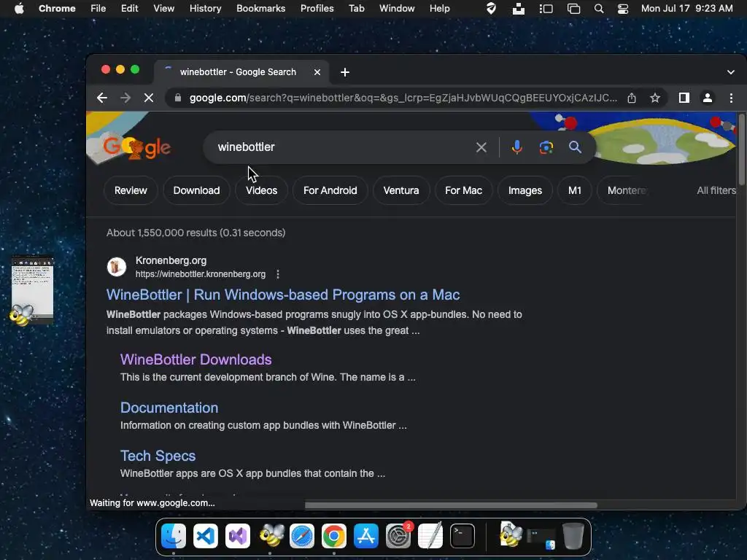Image resolution: width=747 pixels, height=560 pixels.
Task: Open Google Chrome from the Dock
Action: 334,536
